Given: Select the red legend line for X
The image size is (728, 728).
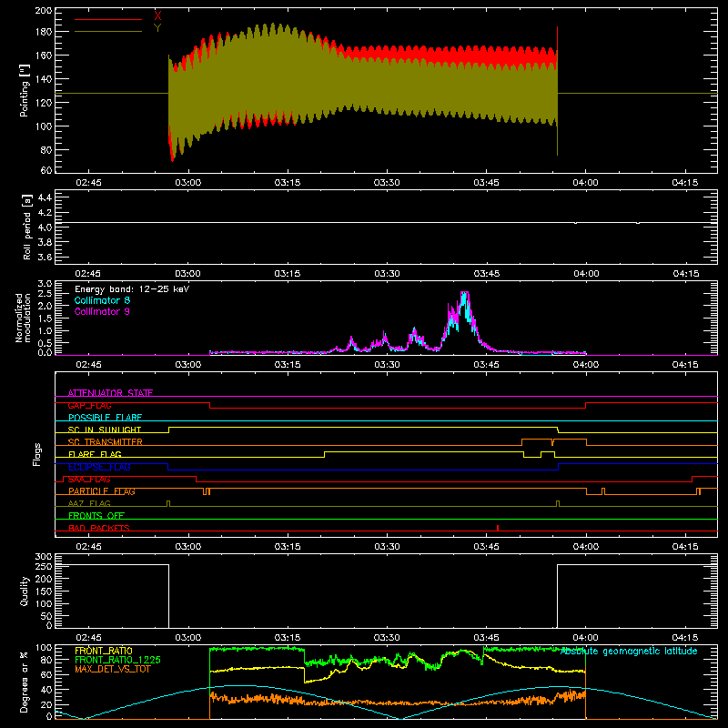Looking at the screenshot, I should [x=108, y=19].
